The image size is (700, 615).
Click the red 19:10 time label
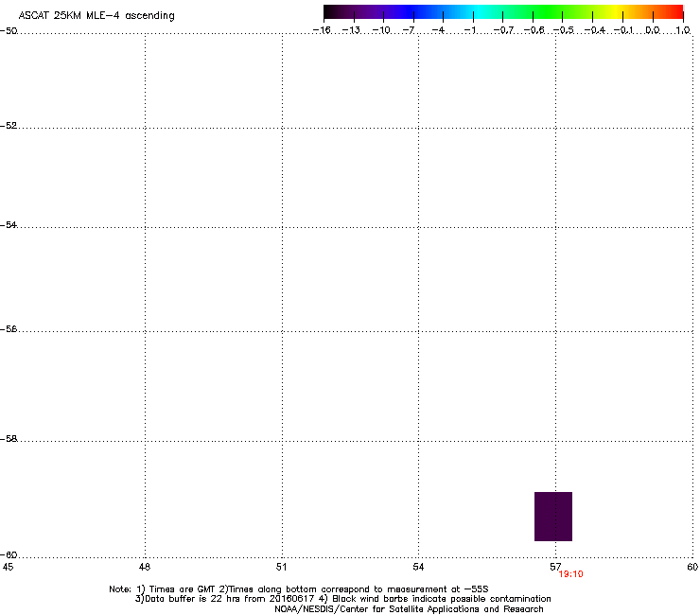pyautogui.click(x=571, y=574)
